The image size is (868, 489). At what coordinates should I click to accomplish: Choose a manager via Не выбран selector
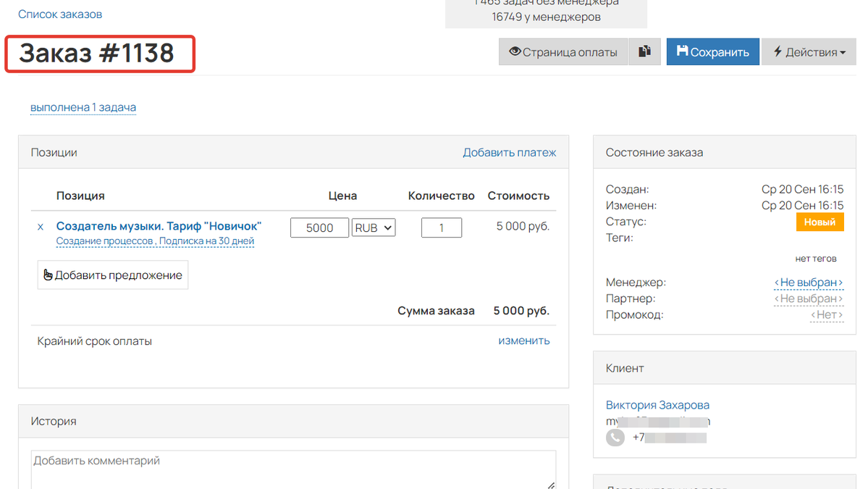808,283
